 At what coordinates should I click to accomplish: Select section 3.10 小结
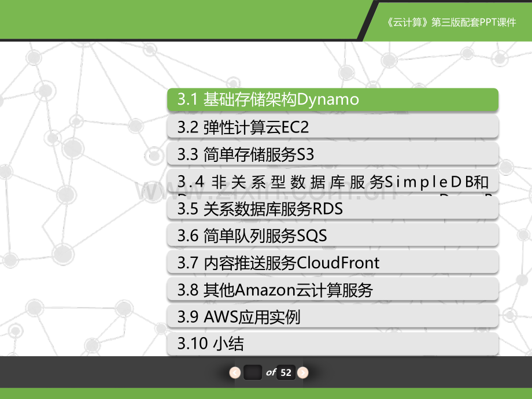pyautogui.click(x=332, y=343)
